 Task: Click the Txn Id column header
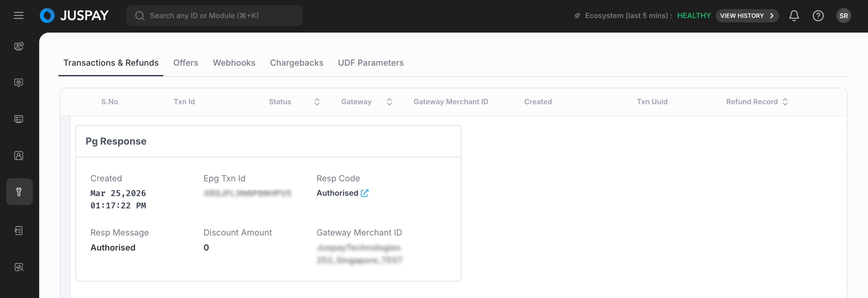pyautogui.click(x=184, y=102)
